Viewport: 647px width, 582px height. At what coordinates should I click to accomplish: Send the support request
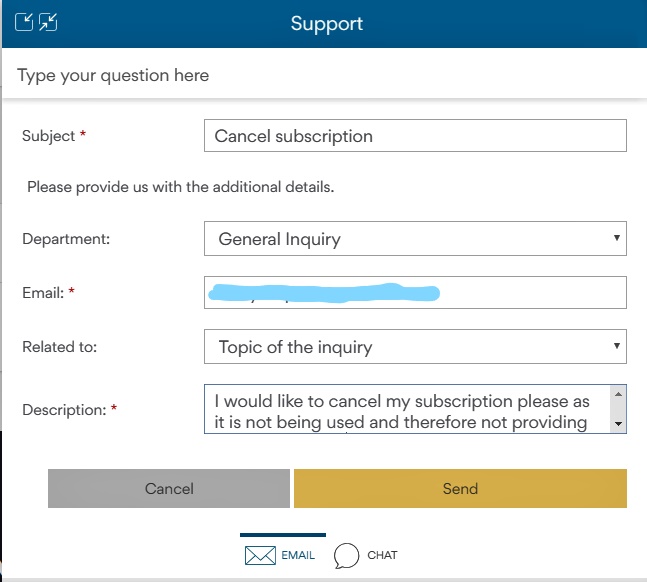(460, 488)
